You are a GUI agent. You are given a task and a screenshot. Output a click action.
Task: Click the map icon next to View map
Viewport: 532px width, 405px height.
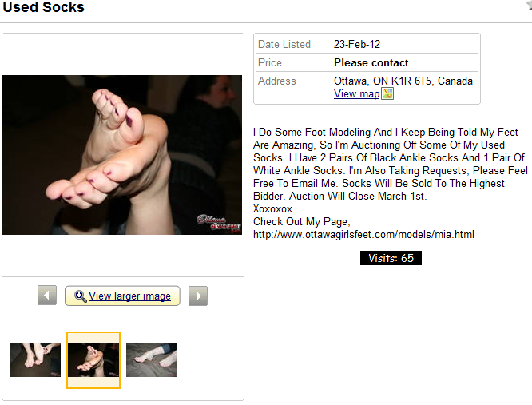[x=387, y=94]
